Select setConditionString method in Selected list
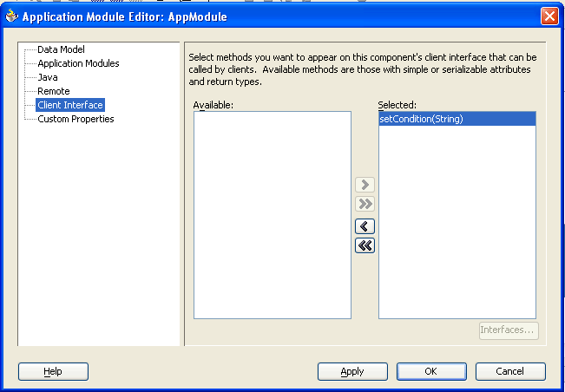565x392 pixels. tap(457, 119)
